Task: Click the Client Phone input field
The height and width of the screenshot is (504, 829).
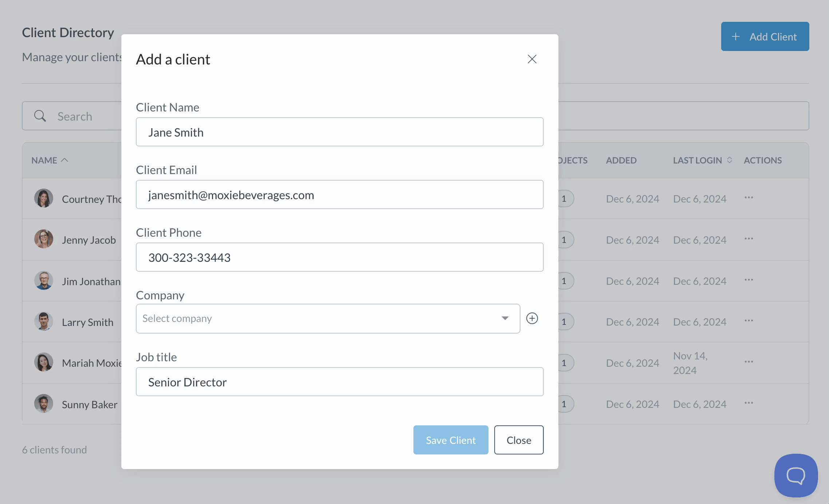Action: tap(339, 257)
